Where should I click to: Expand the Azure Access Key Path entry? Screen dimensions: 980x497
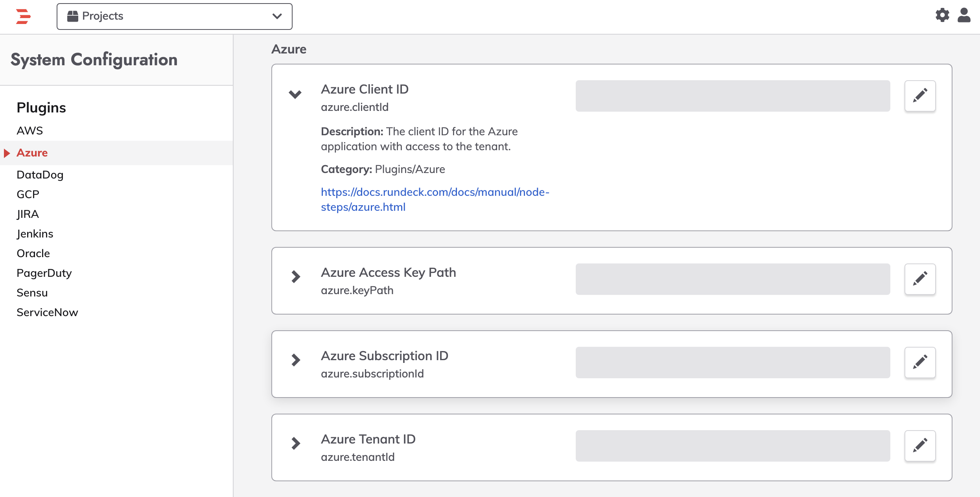coord(296,277)
